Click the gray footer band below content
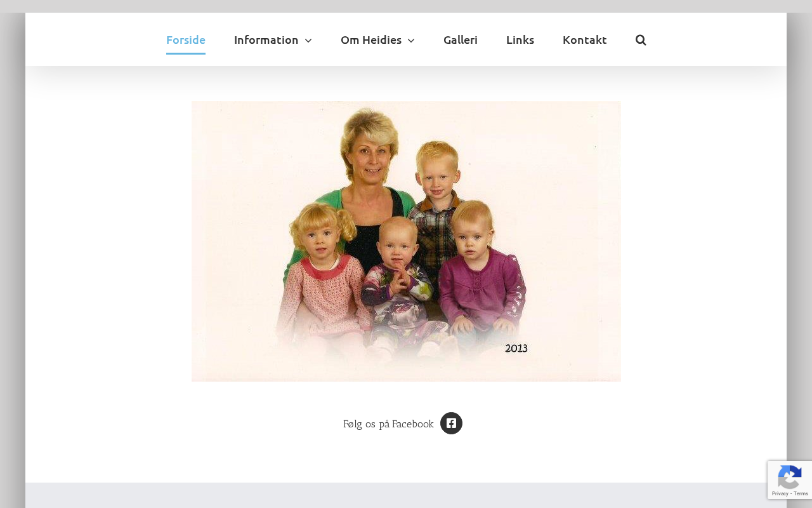The height and width of the screenshot is (508, 812). 406,495
